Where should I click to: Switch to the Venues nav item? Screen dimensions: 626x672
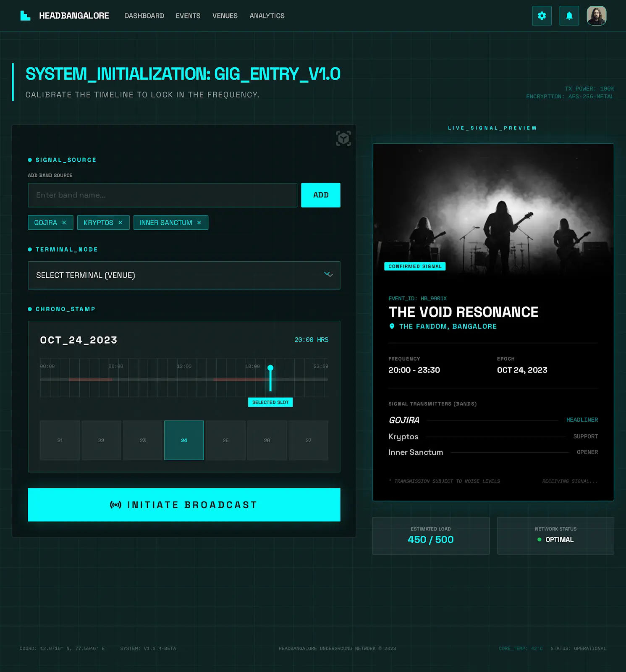(225, 16)
